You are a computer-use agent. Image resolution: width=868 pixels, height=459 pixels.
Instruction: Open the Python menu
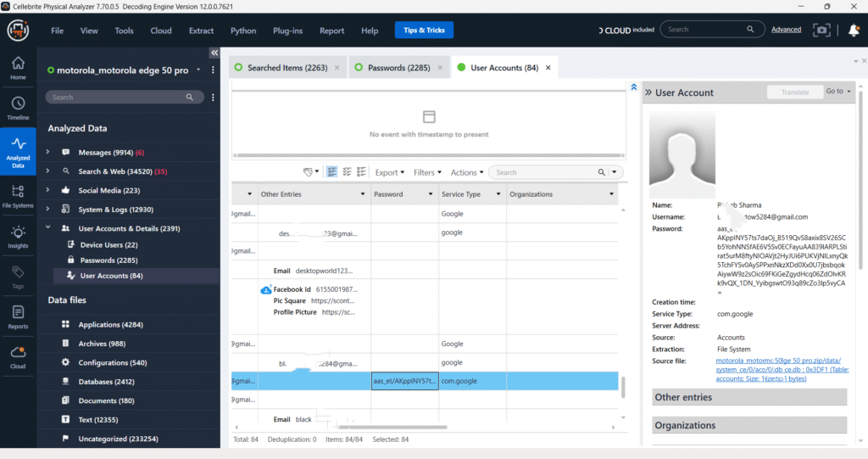(243, 31)
